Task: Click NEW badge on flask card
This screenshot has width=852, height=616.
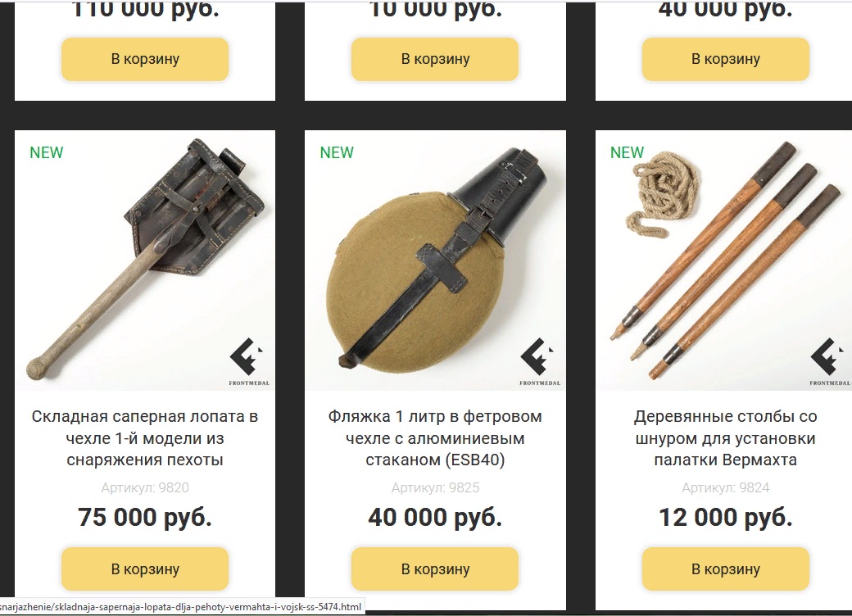Action: pos(337,152)
